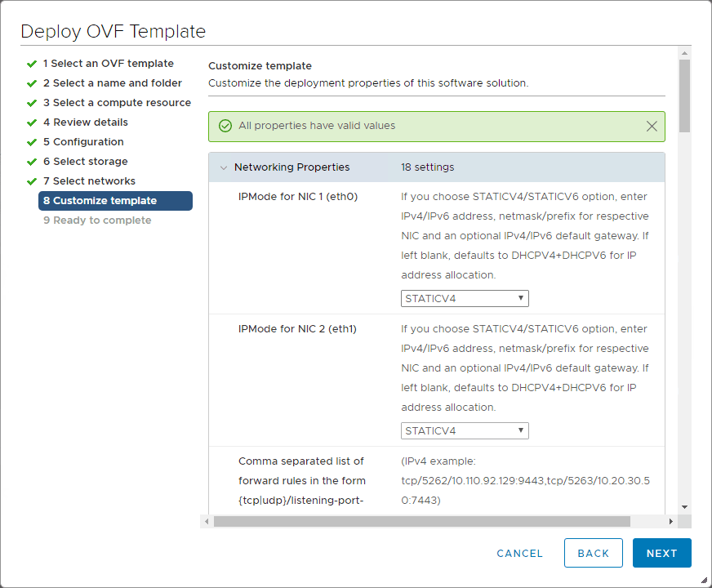Image resolution: width=712 pixels, height=588 pixels.
Task: Click the checkmark icon next to 6 Select storage
Action: (x=33, y=161)
